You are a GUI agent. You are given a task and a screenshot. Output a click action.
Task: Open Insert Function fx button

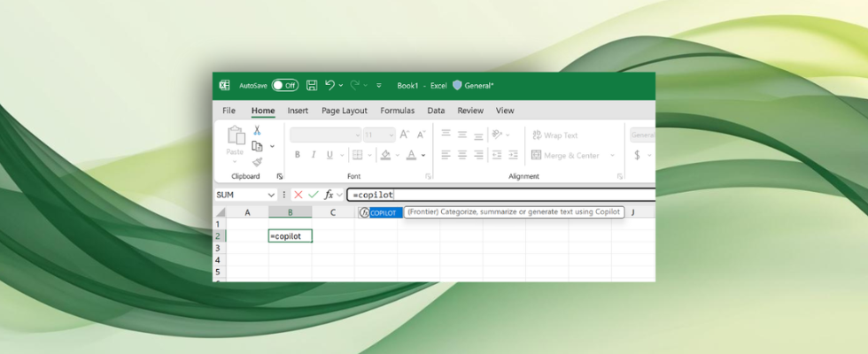point(328,195)
